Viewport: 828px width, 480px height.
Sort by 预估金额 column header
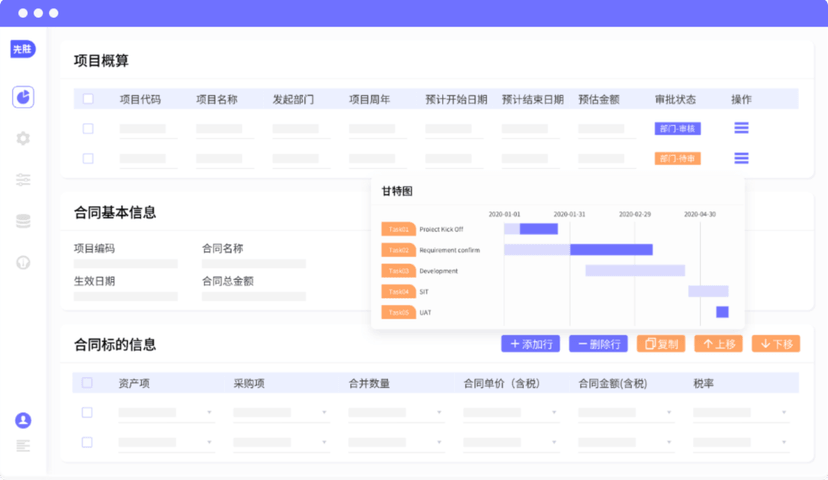[599, 99]
